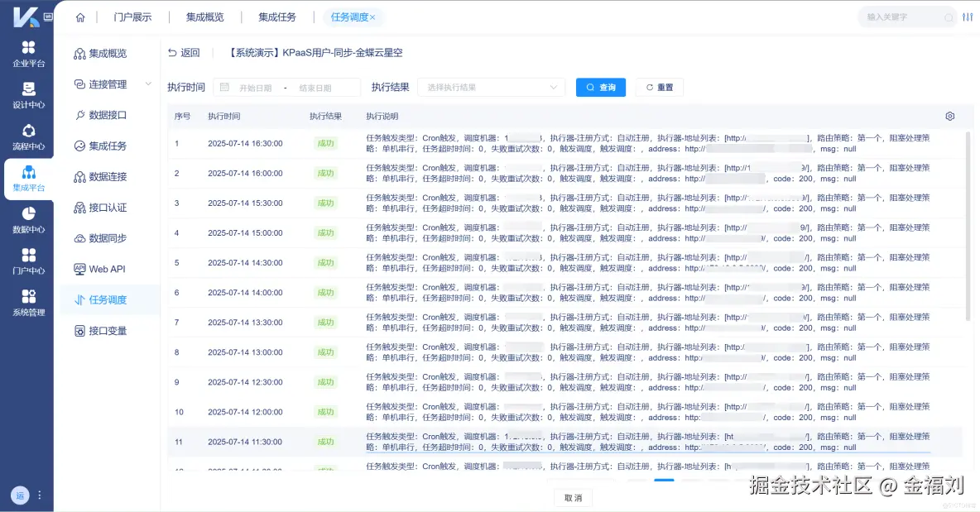Viewport: 980px width, 512px height.
Task: Click 成功 status in 14:30:00 row
Action: (x=325, y=263)
